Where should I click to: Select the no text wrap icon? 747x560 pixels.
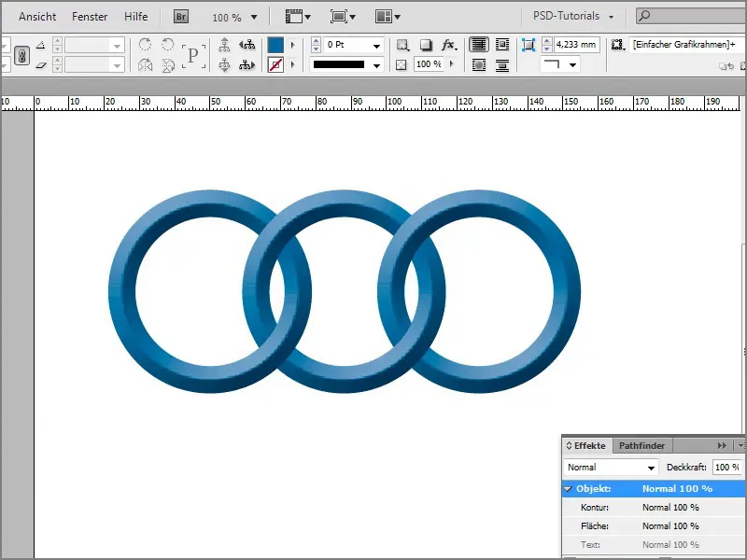click(x=479, y=45)
